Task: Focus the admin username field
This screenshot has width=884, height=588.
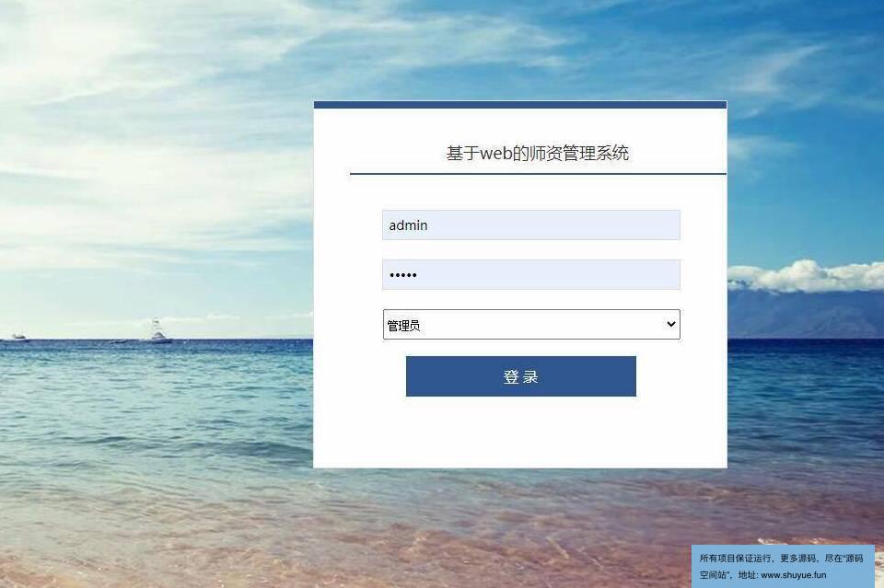Action: pos(531,225)
